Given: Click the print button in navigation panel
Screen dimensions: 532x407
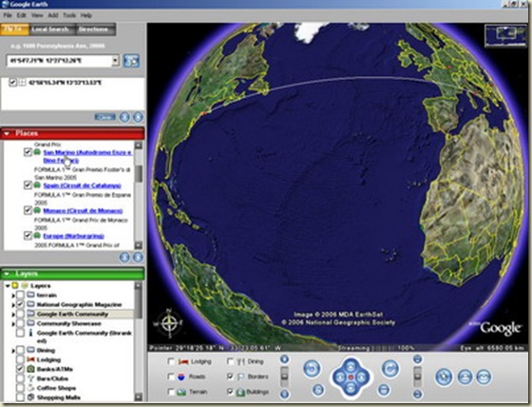Looking at the screenshot, I should point(465,378).
